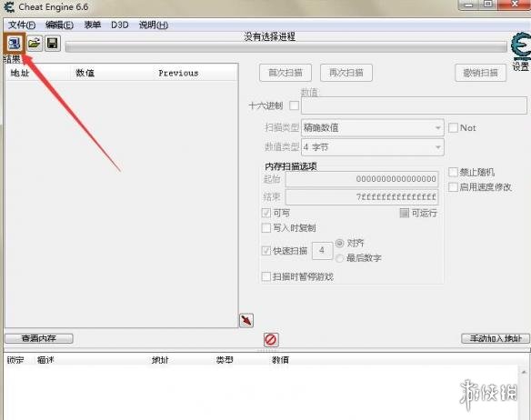Click the Cheat Engine logo settings icon
531x420 pixels.
click(x=521, y=46)
